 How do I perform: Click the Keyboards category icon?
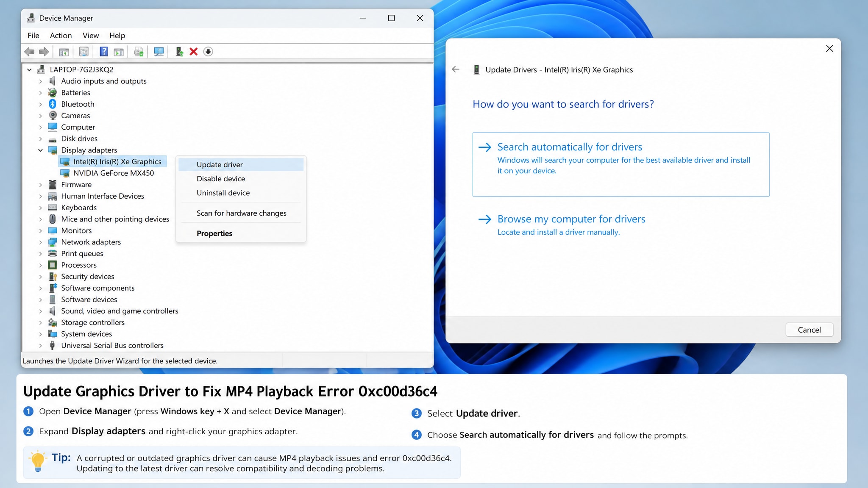(x=53, y=208)
